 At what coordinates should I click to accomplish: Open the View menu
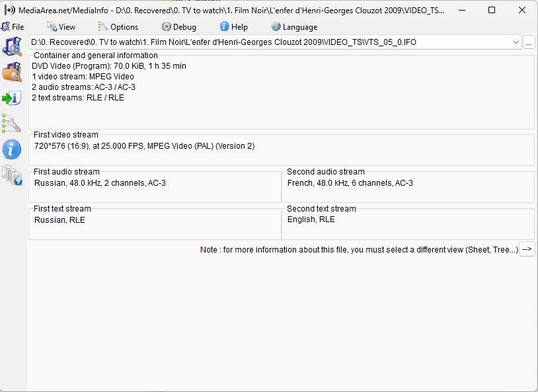pos(61,27)
